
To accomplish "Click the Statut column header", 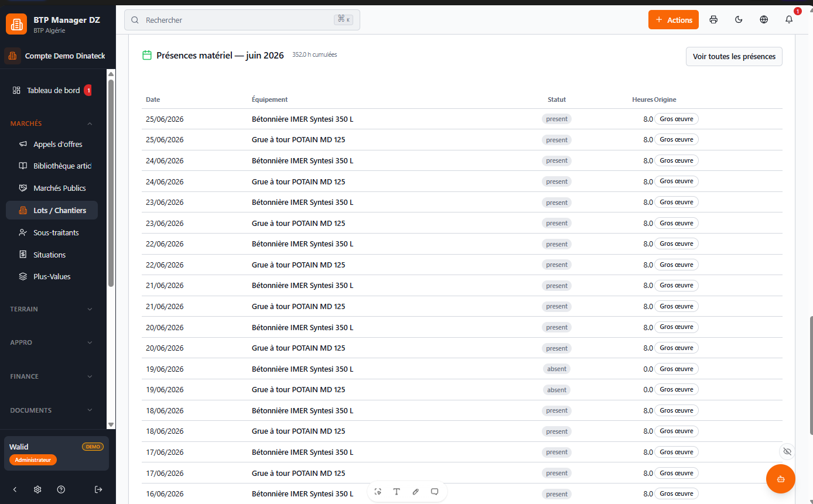I will click(x=556, y=100).
